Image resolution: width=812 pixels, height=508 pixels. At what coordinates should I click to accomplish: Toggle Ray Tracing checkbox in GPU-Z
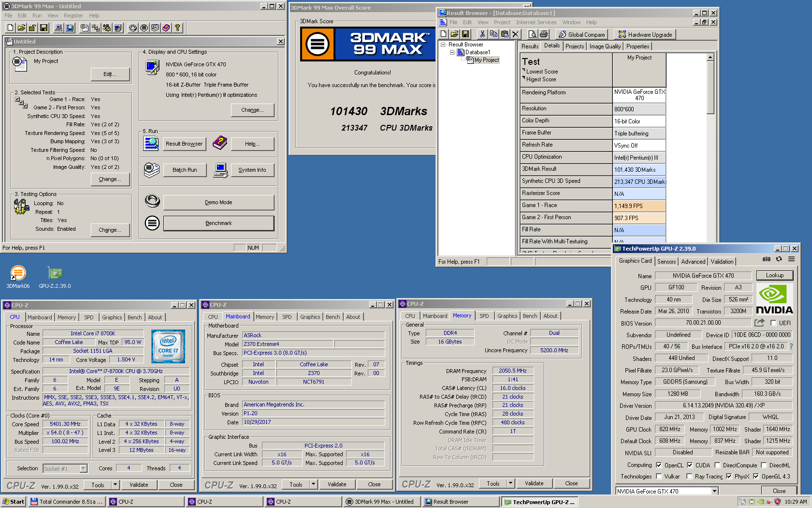pyautogui.click(x=690, y=477)
